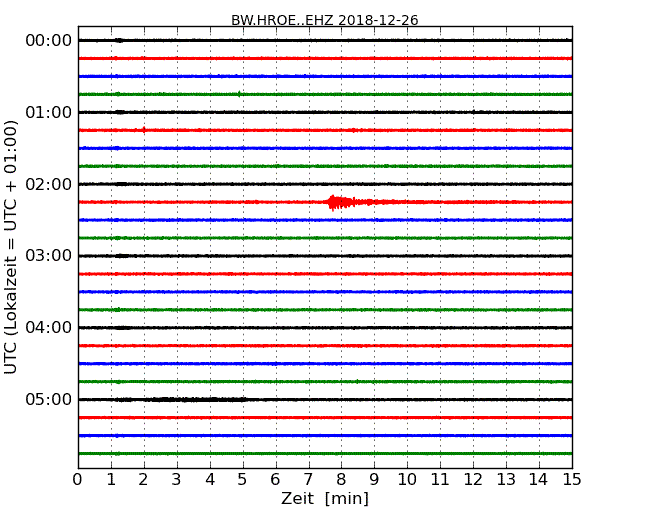The image size is (650, 520).
Task: Click the Zeit [min] axis label
Action: (x=325, y=498)
